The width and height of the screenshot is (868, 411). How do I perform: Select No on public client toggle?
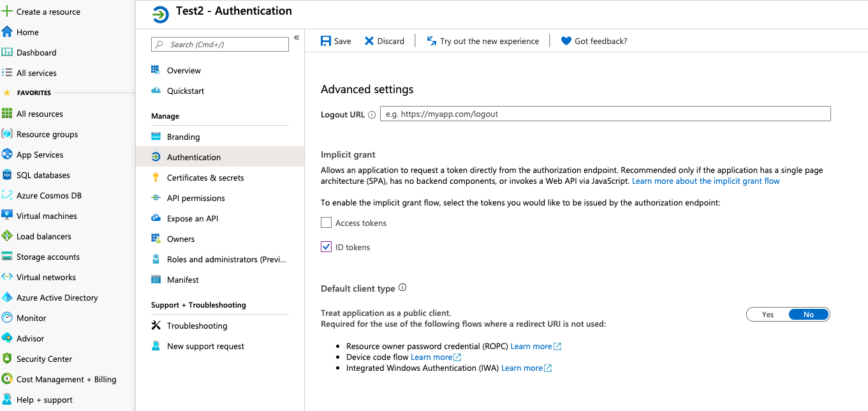coord(809,315)
